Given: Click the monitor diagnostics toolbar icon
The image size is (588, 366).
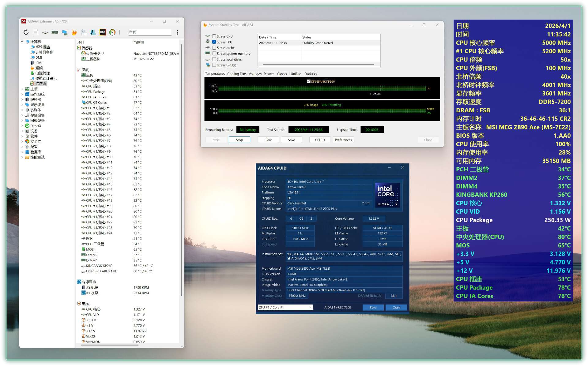Looking at the screenshot, I should click(65, 32).
